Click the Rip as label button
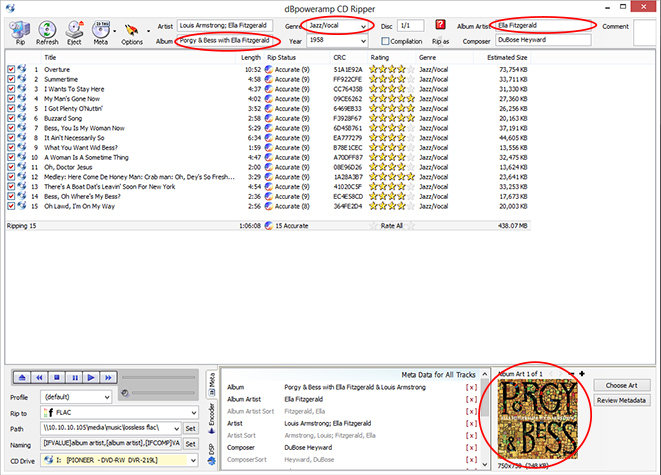This screenshot has height=475, width=661. coord(441,41)
